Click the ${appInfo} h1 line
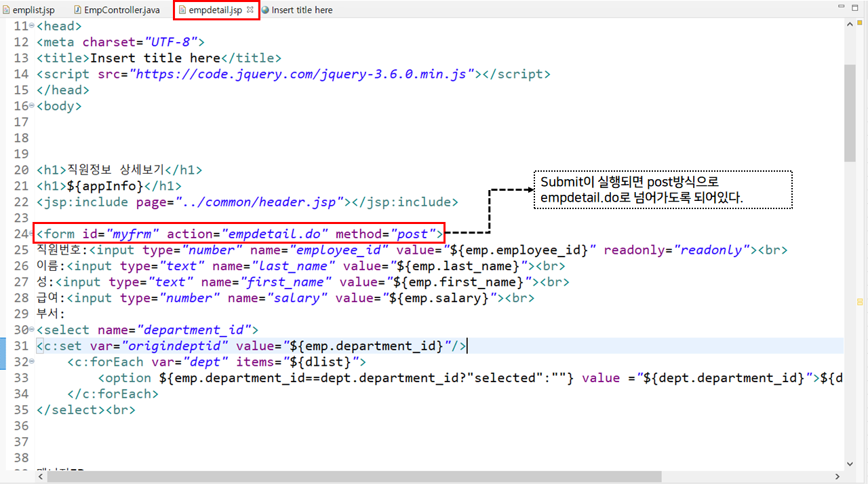This screenshot has width=868, height=484. [x=108, y=186]
